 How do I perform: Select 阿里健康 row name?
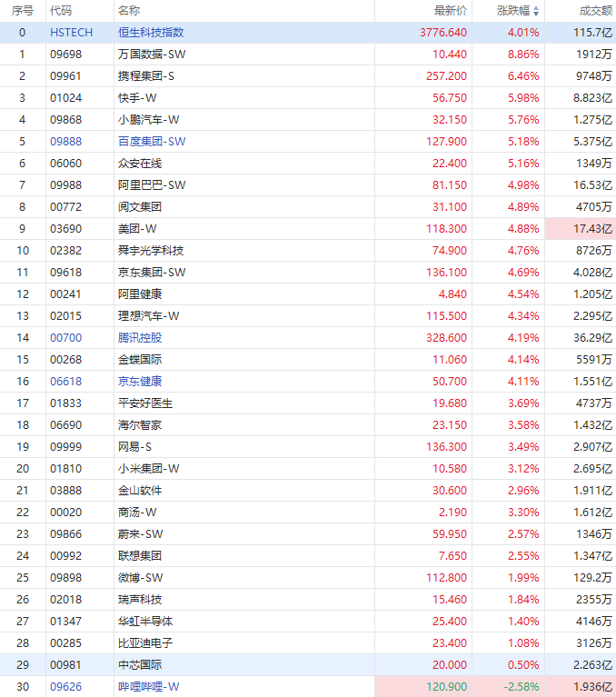pos(140,294)
